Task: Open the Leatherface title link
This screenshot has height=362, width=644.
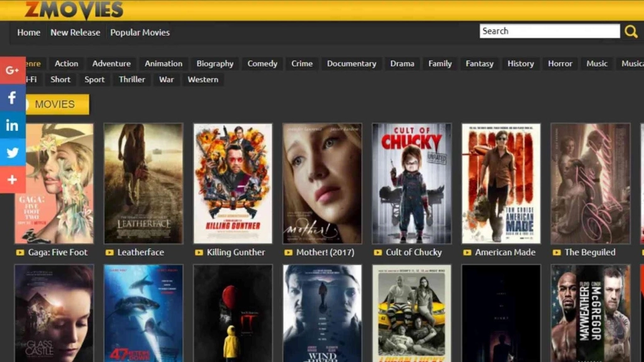Action: point(140,253)
